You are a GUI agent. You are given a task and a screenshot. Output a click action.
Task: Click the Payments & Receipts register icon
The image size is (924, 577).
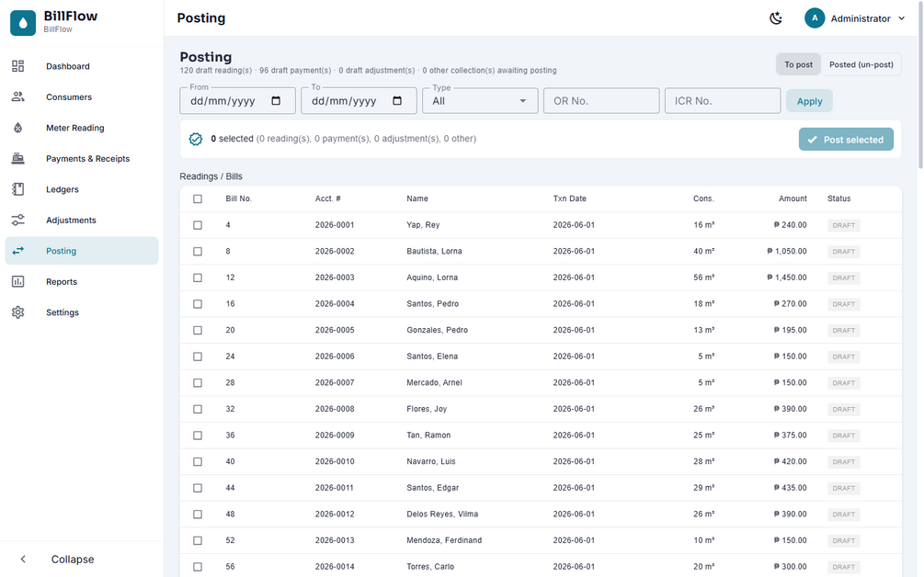(18, 158)
